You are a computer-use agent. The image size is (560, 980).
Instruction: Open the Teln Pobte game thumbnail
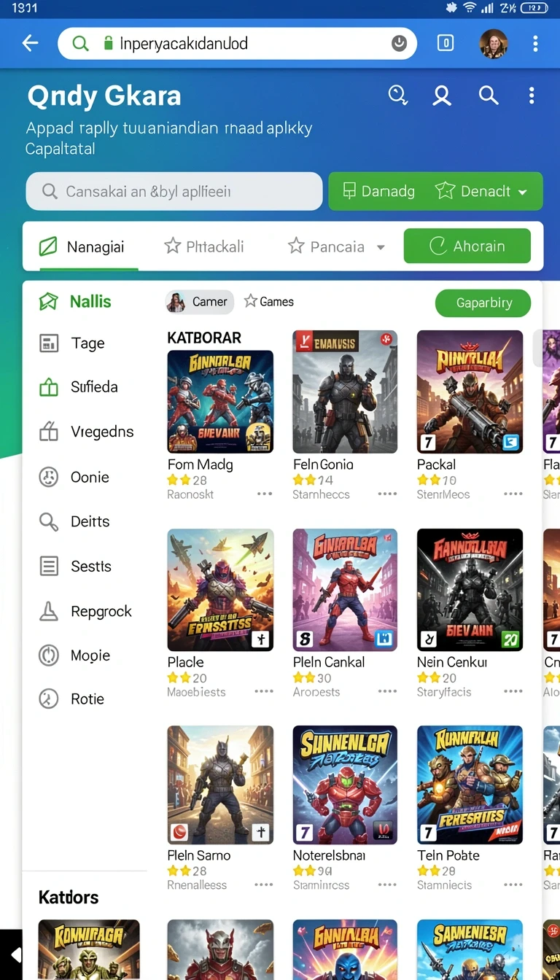tap(470, 785)
